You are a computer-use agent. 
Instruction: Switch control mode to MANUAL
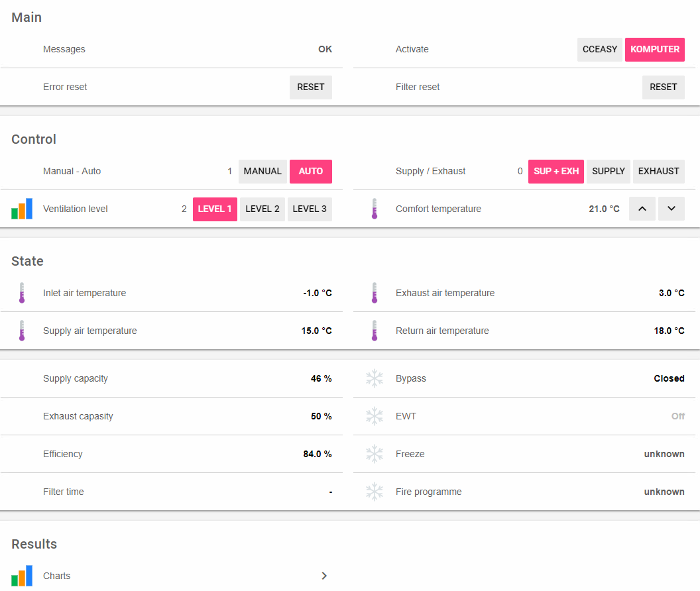(x=262, y=172)
